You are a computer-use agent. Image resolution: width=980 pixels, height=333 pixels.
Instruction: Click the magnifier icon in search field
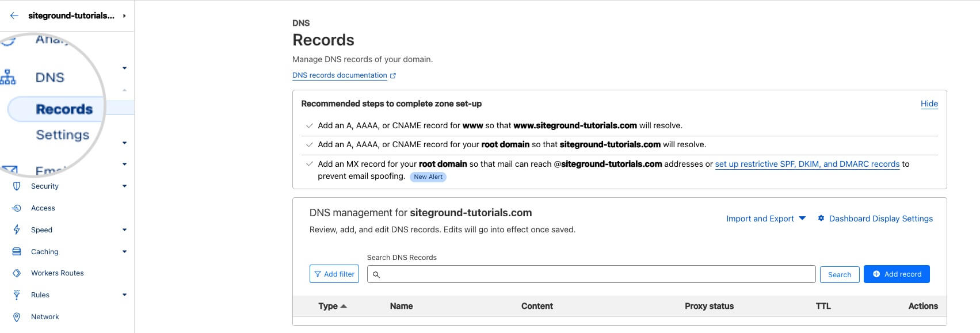(376, 274)
